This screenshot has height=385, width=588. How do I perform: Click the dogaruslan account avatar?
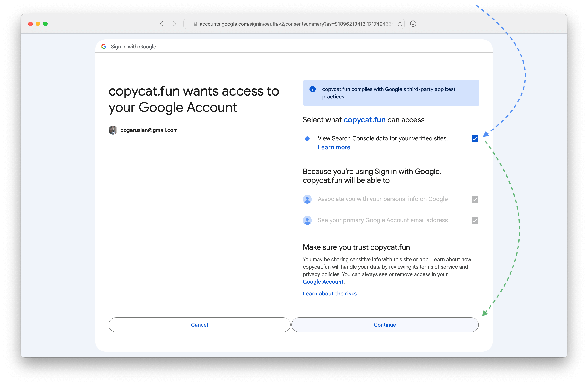coord(113,130)
